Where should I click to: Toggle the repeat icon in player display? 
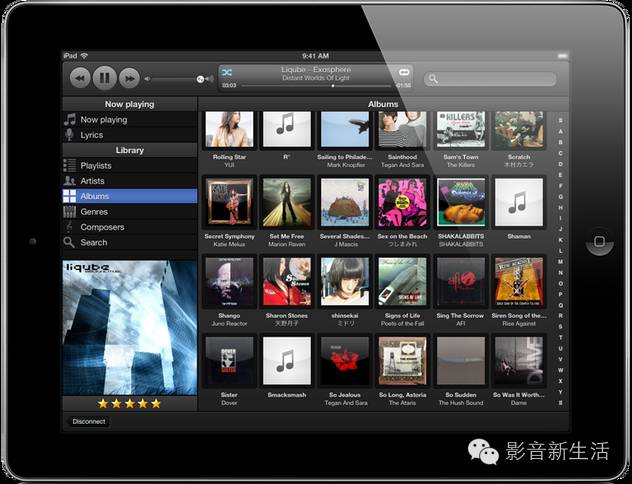tap(404, 72)
